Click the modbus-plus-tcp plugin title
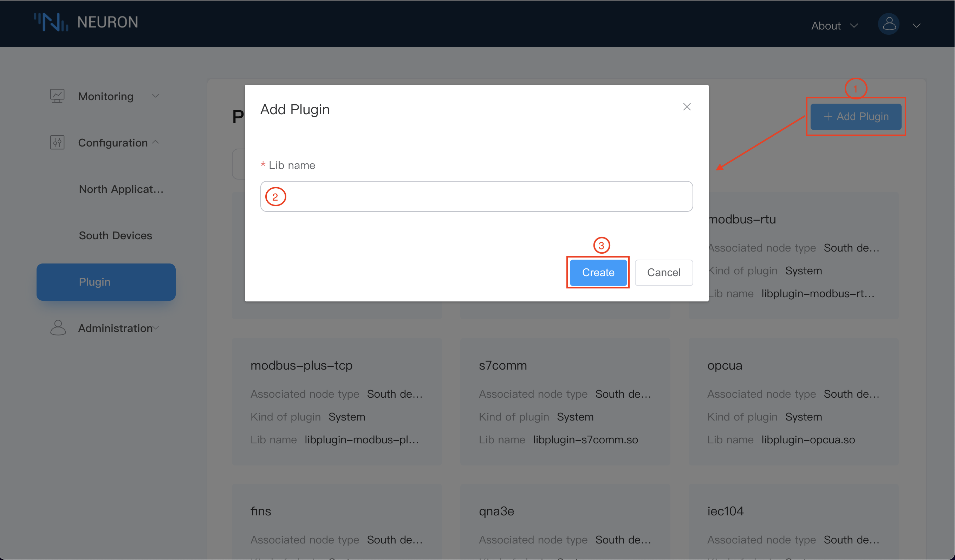The height and width of the screenshot is (560, 955). [x=302, y=365]
